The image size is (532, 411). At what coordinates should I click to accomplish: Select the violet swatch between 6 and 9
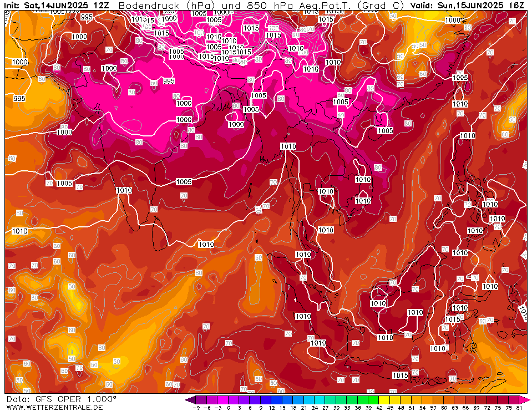pyautogui.click(x=256, y=399)
